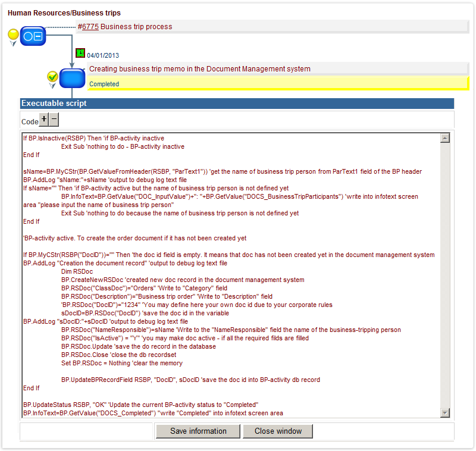Click the 'BP.RSDoc("IsActive") = "Y"' line
This screenshot has width=476, height=451.
pyautogui.click(x=185, y=338)
